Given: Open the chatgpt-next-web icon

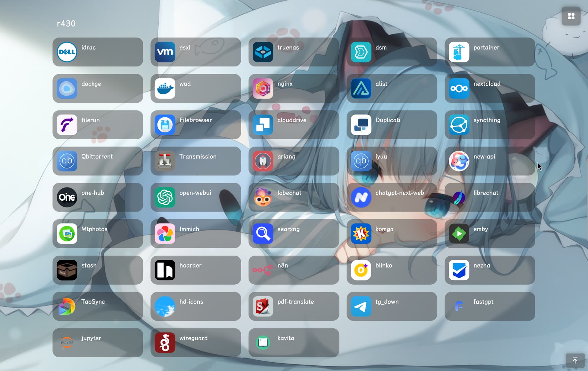Looking at the screenshot, I should (x=361, y=197).
